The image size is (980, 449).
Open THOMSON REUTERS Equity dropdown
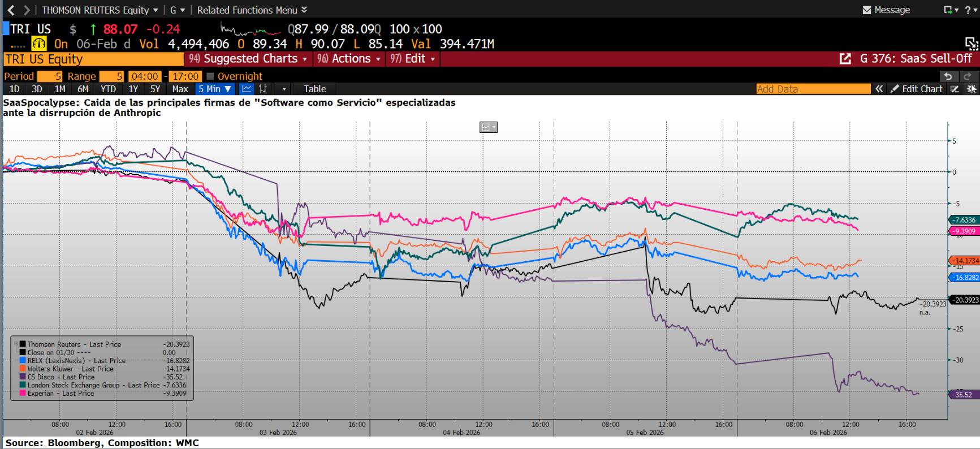(100, 10)
